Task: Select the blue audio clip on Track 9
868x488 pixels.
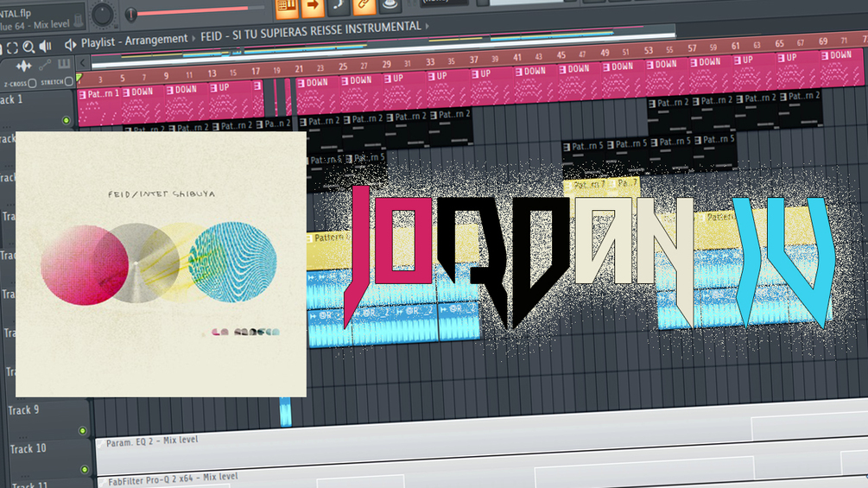Action: pos(286,412)
